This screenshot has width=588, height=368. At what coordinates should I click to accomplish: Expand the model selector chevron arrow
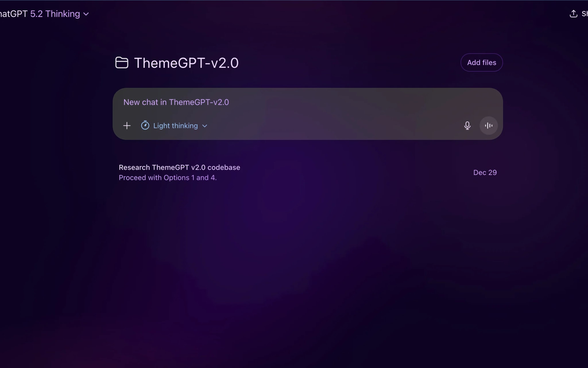click(x=86, y=14)
